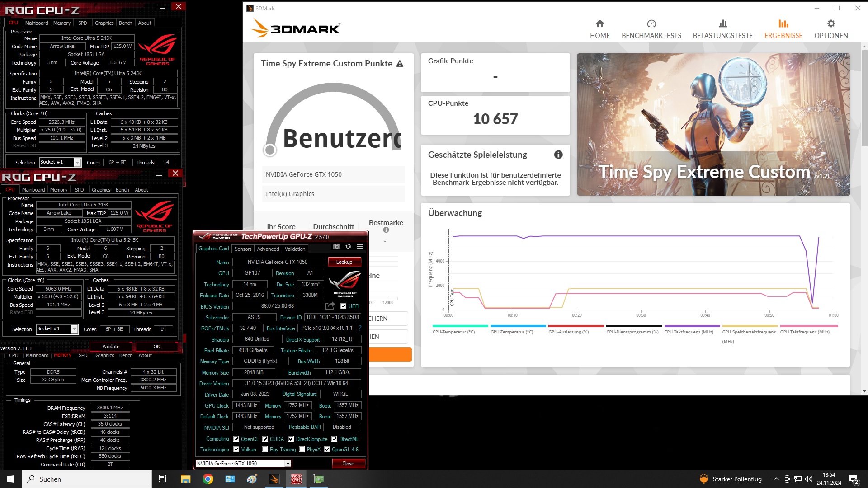This screenshot has height=488, width=868.
Task: Open Bench tab in top CPU-Z window
Action: pyautogui.click(x=126, y=23)
